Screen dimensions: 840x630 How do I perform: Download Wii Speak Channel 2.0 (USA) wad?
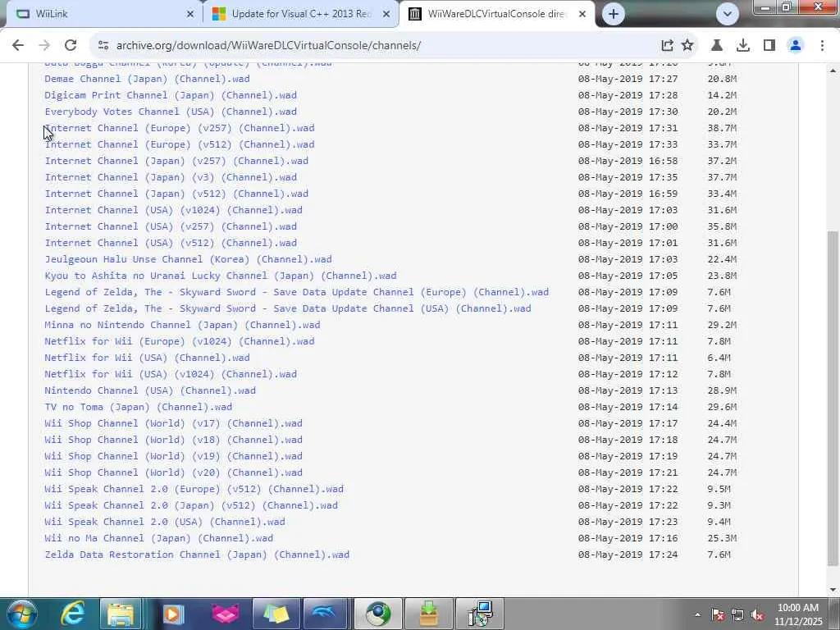pyautogui.click(x=164, y=522)
